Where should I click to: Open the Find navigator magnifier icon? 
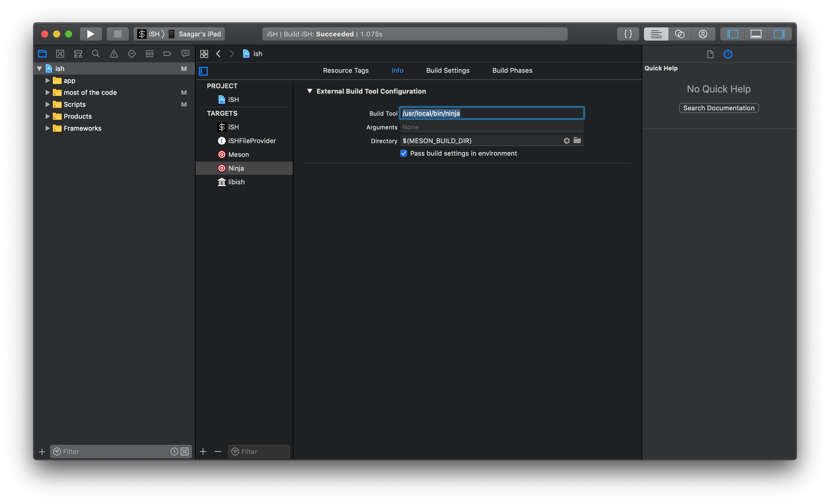(96, 54)
